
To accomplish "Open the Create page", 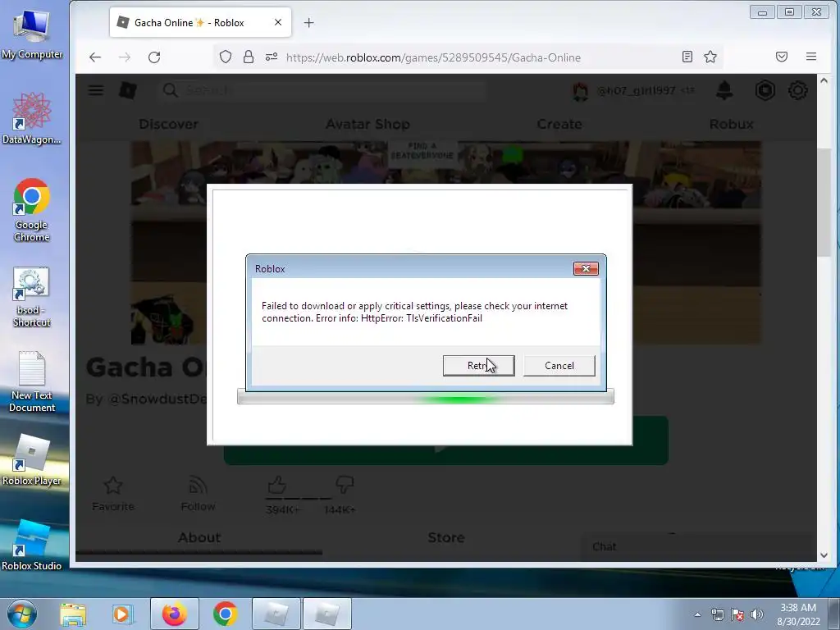I will (559, 124).
